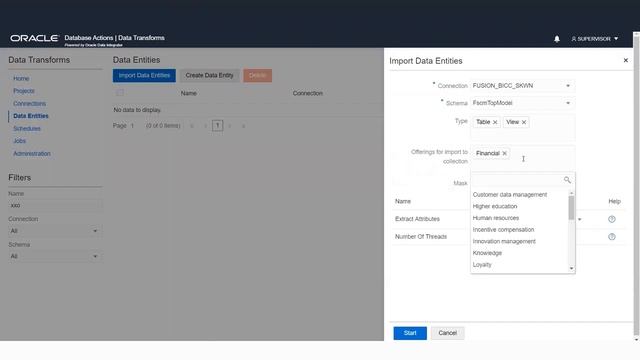Click the Cancel button
Viewport: 640px width, 360px height.
pyautogui.click(x=447, y=333)
